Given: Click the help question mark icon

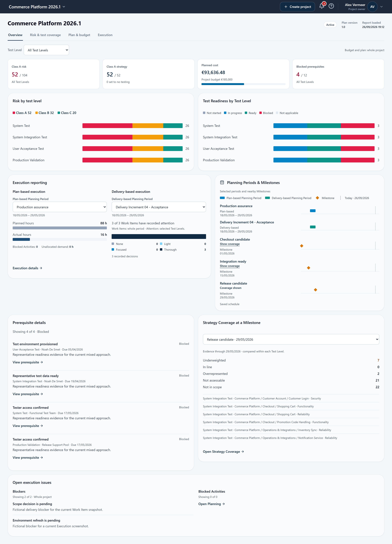Looking at the screenshot, I should point(331,6).
